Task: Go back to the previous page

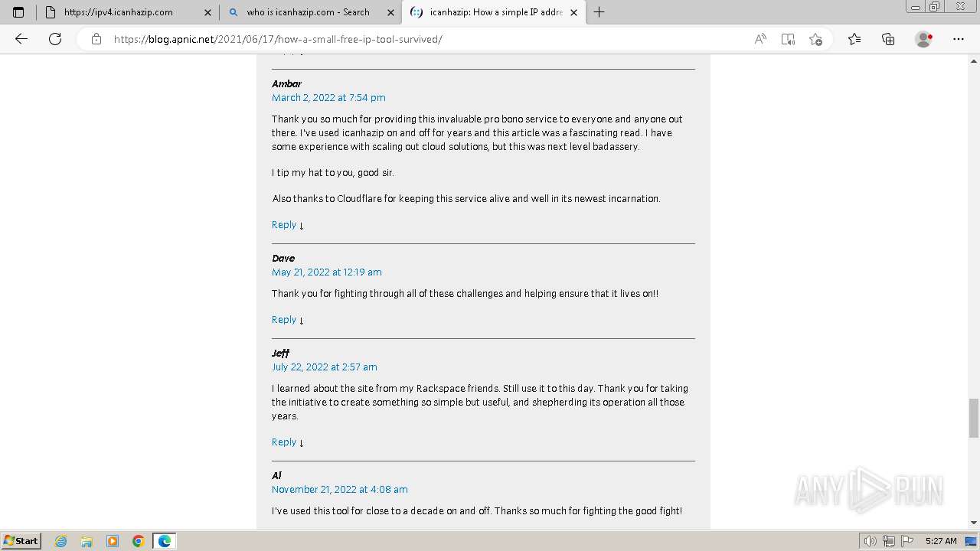Action: point(21,39)
